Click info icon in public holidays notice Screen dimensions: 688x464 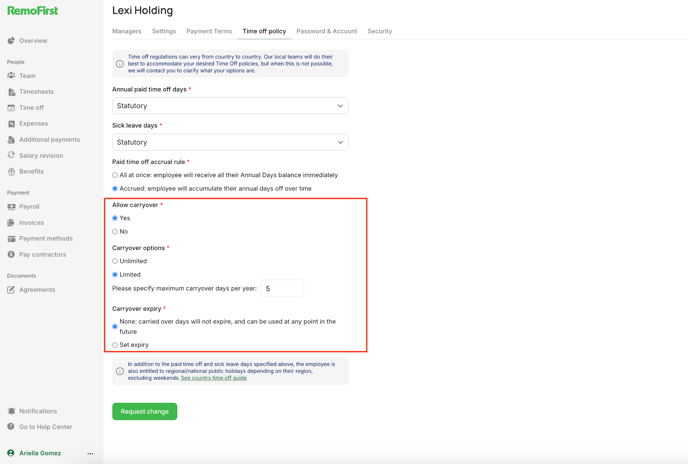coord(119,371)
